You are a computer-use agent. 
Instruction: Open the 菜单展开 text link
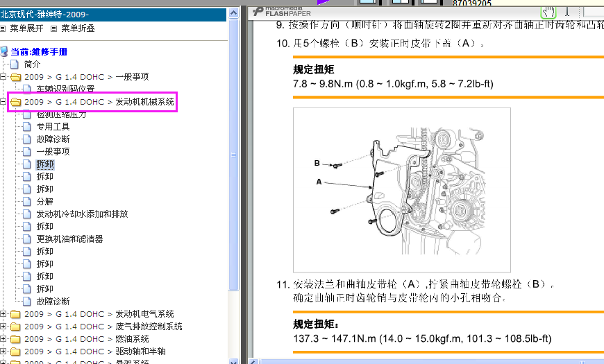pos(26,28)
